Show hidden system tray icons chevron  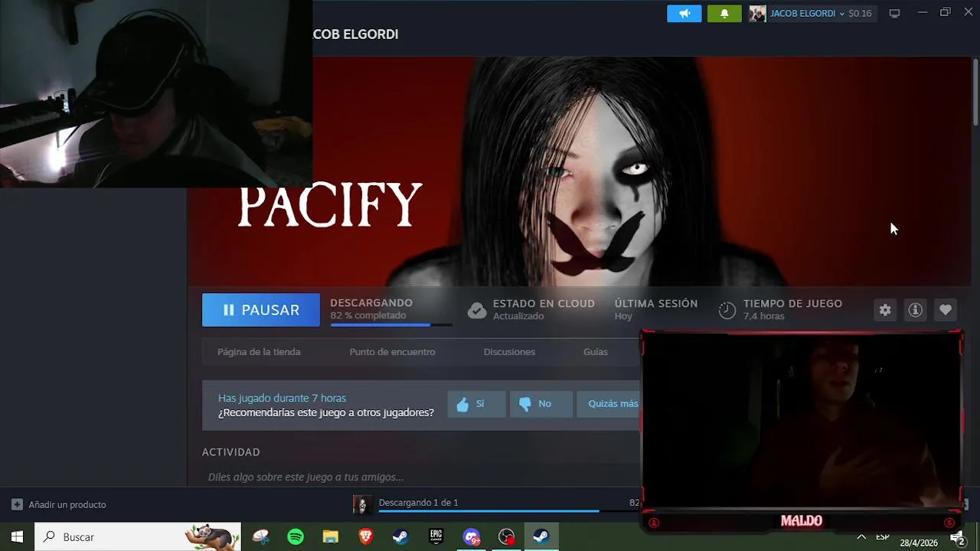coord(861,537)
